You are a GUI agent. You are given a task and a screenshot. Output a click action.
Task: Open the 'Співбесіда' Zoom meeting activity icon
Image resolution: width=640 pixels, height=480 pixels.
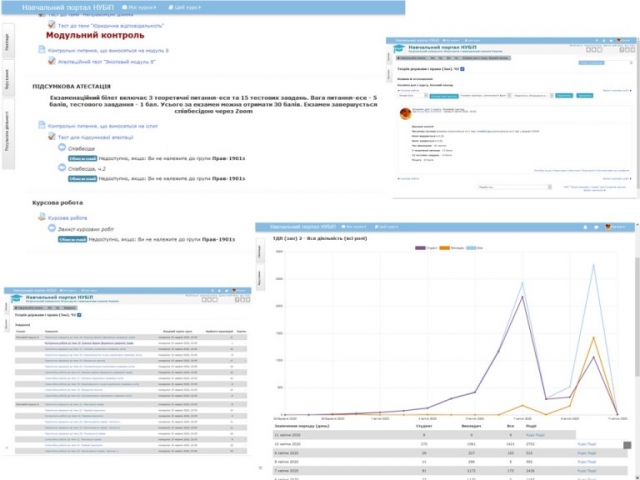pyautogui.click(x=62, y=148)
